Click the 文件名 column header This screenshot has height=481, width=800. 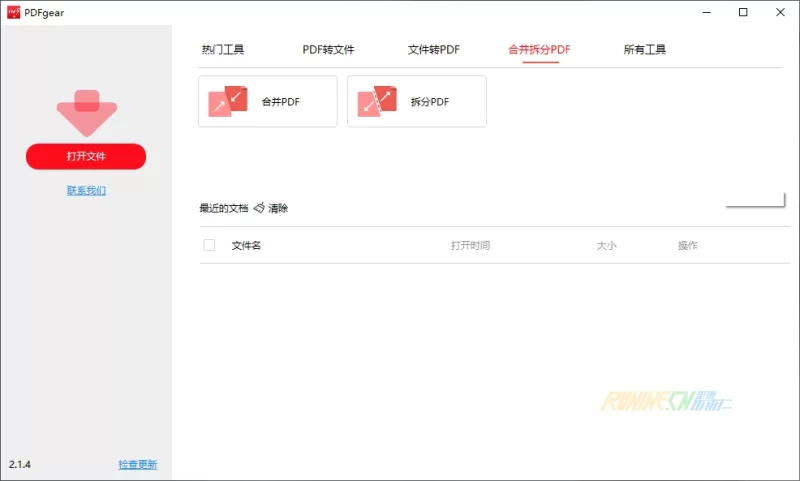(246, 245)
